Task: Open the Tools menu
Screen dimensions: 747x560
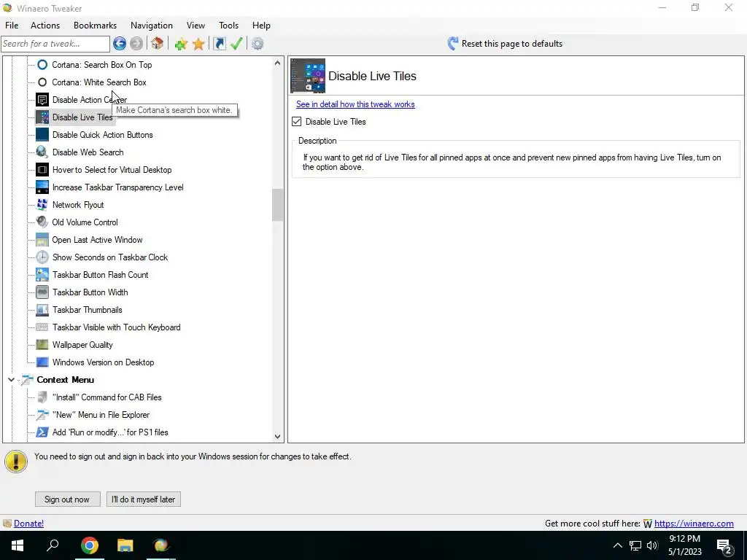Action: pos(228,26)
